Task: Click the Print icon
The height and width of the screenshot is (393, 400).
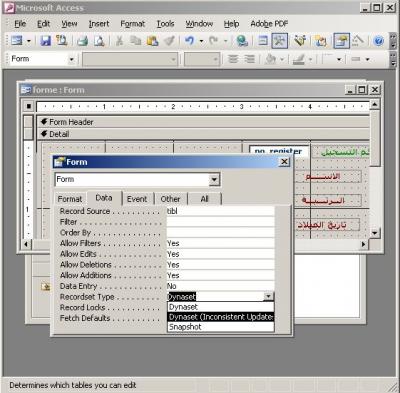Action: 82,41
